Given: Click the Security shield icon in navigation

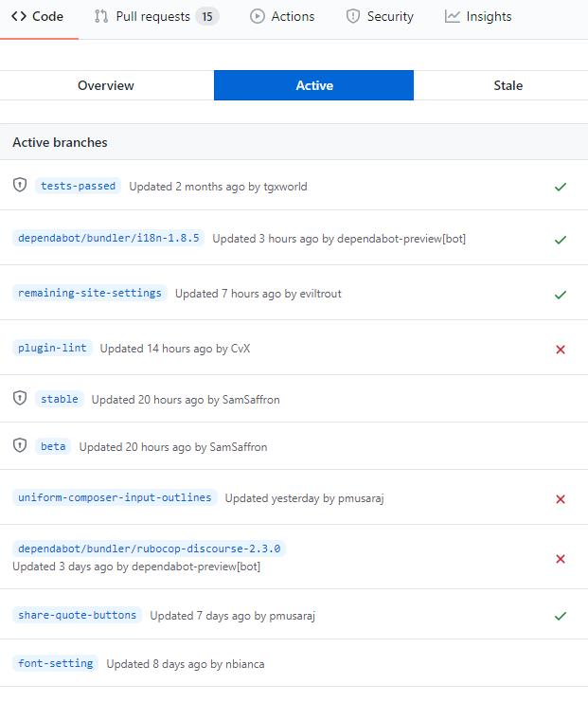Looking at the screenshot, I should coord(353,16).
